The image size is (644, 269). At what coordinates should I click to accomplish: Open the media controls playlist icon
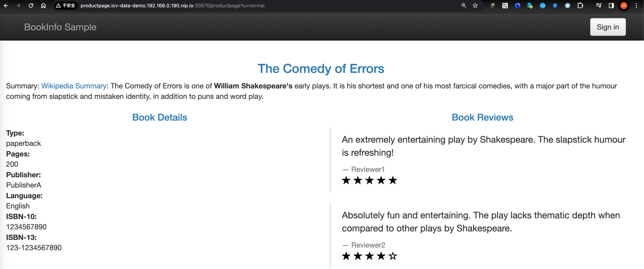(x=599, y=6)
